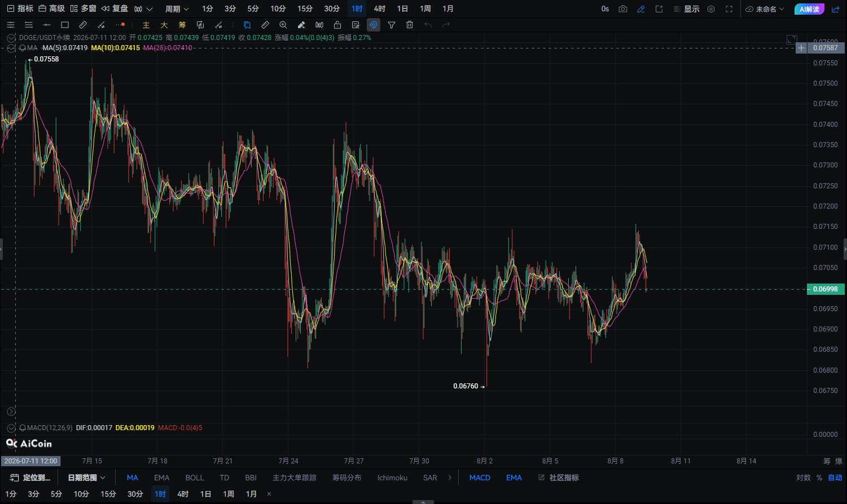Screen dimensions: 847x504
Task: Open the 日期范围 date range dropdown
Action: click(x=87, y=478)
